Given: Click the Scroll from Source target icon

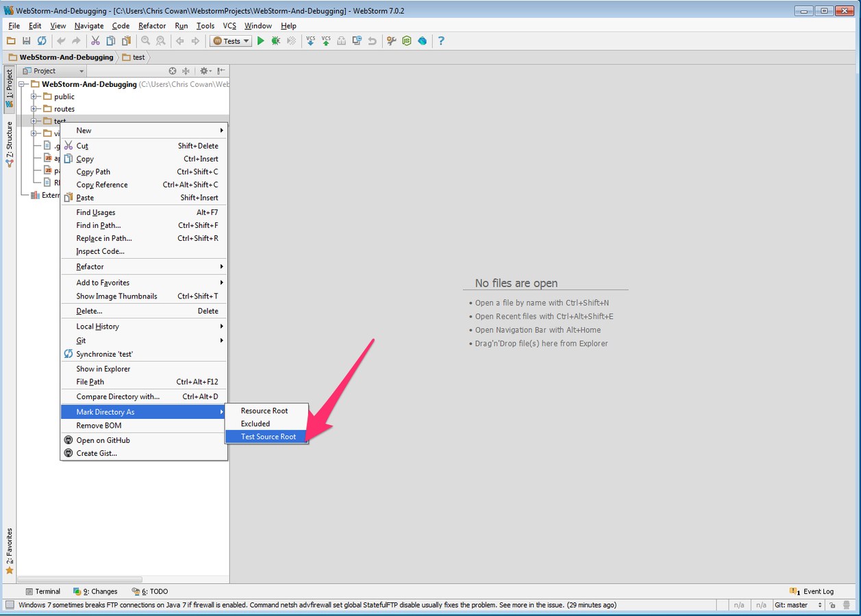Looking at the screenshot, I should point(173,71).
